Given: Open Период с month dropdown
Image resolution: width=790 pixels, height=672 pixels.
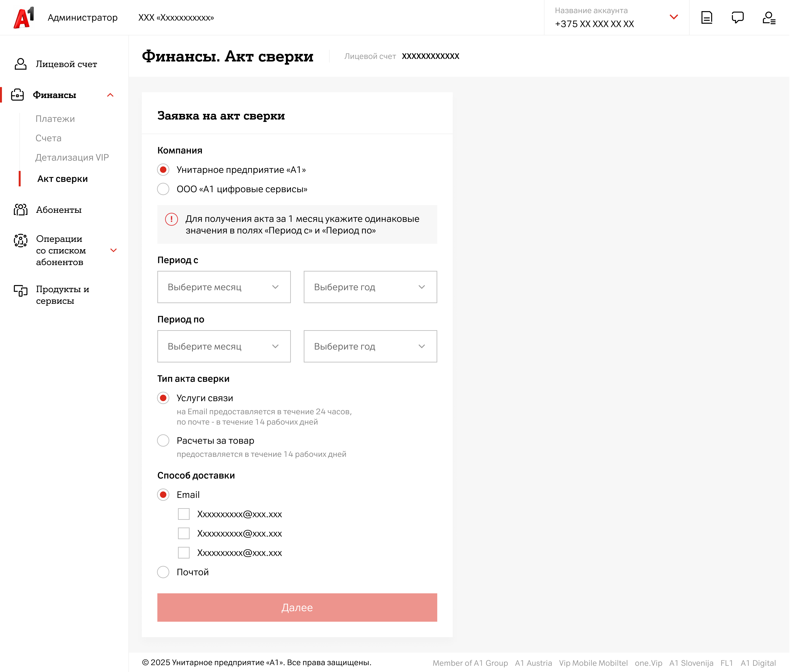Looking at the screenshot, I should click(x=224, y=287).
